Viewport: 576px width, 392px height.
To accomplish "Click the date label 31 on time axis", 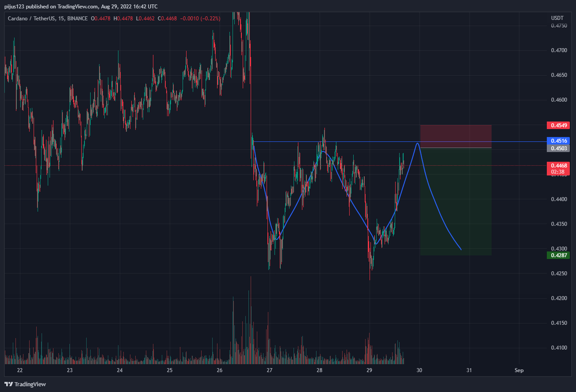I will click(x=469, y=370).
